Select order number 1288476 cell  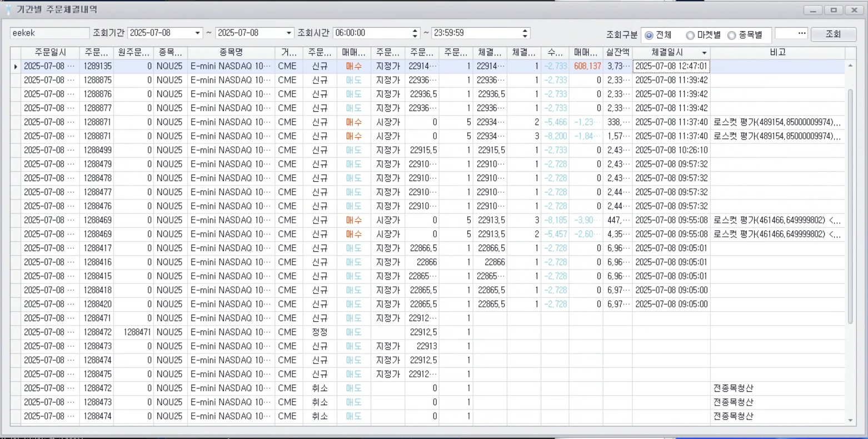(97, 206)
